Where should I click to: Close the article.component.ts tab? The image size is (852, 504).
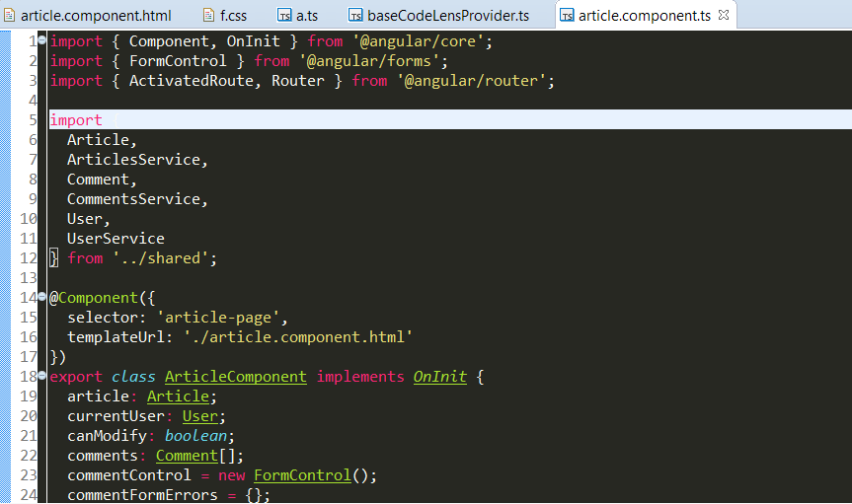click(724, 15)
